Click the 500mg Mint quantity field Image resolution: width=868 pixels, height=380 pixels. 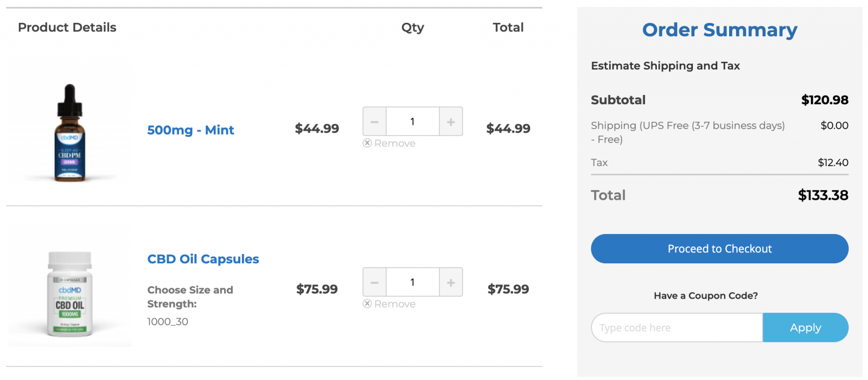(412, 122)
